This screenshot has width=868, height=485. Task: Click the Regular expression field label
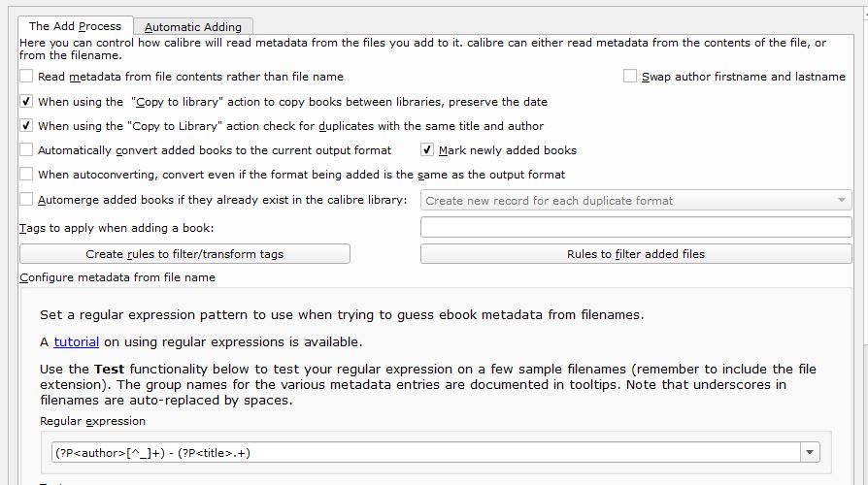coord(92,421)
